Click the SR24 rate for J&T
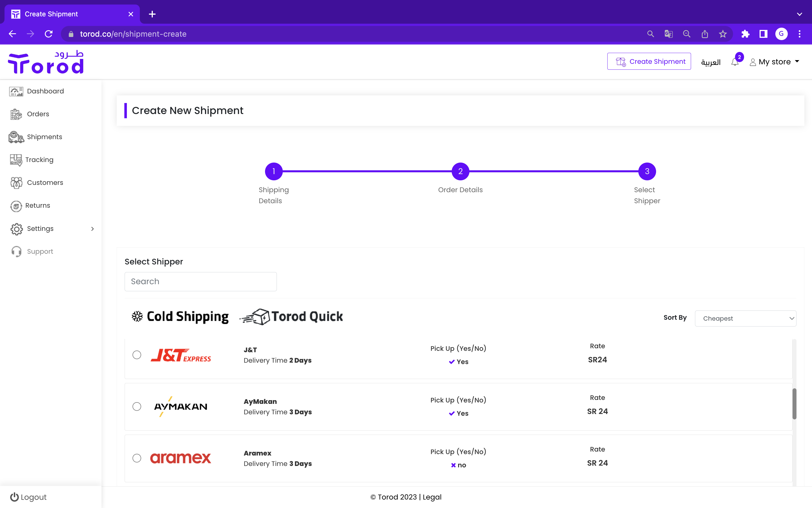Image resolution: width=812 pixels, height=508 pixels. [597, 360]
